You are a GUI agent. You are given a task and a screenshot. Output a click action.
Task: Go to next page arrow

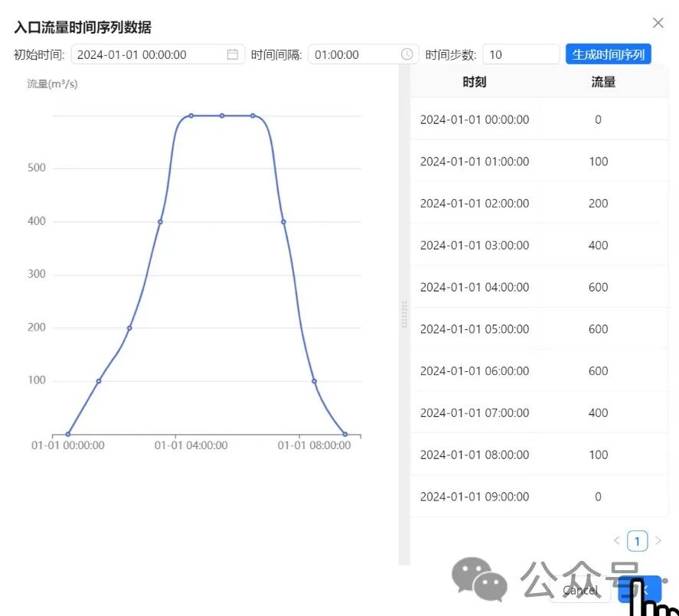point(658,541)
